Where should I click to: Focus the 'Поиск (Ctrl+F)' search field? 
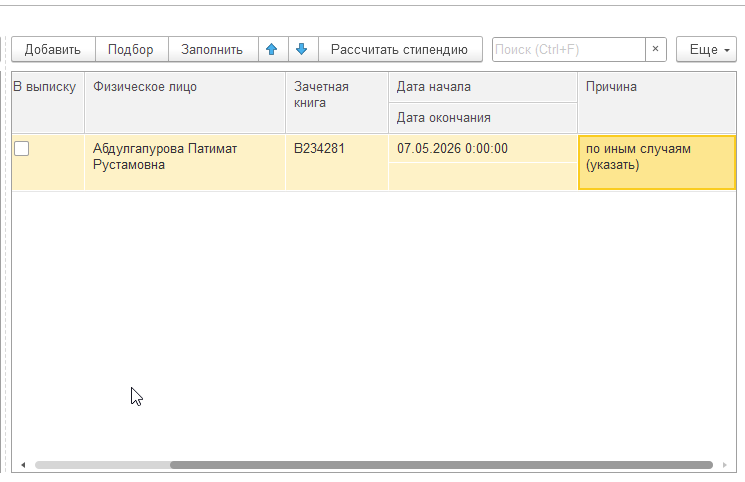click(x=569, y=49)
